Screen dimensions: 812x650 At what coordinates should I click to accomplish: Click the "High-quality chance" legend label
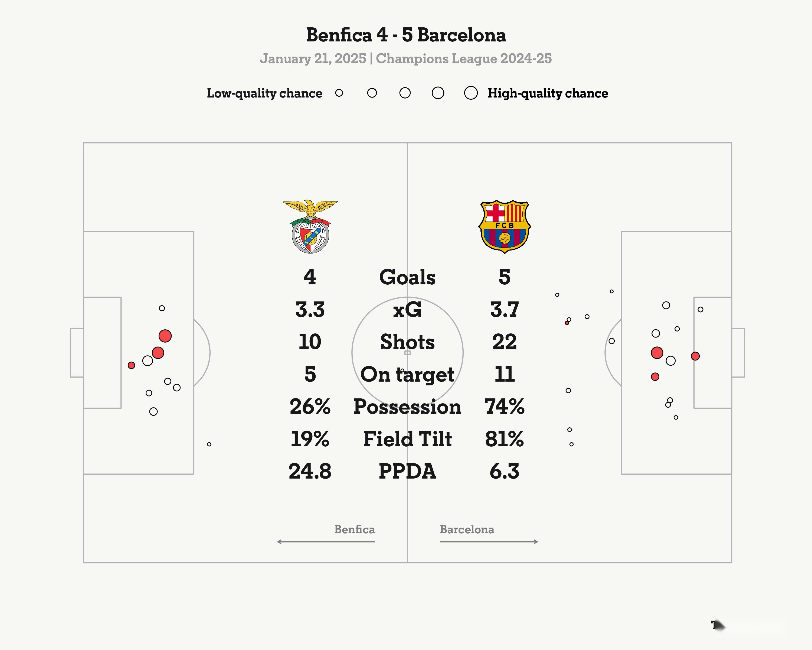pyautogui.click(x=548, y=93)
